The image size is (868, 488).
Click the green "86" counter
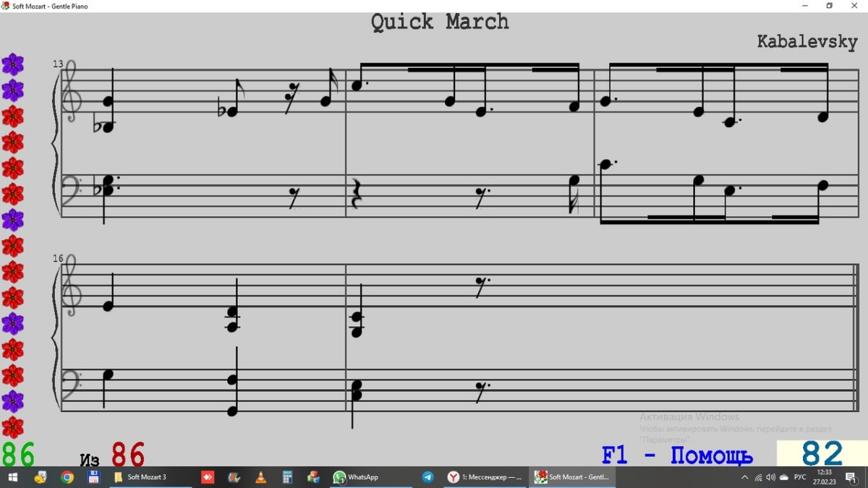pos(18,455)
